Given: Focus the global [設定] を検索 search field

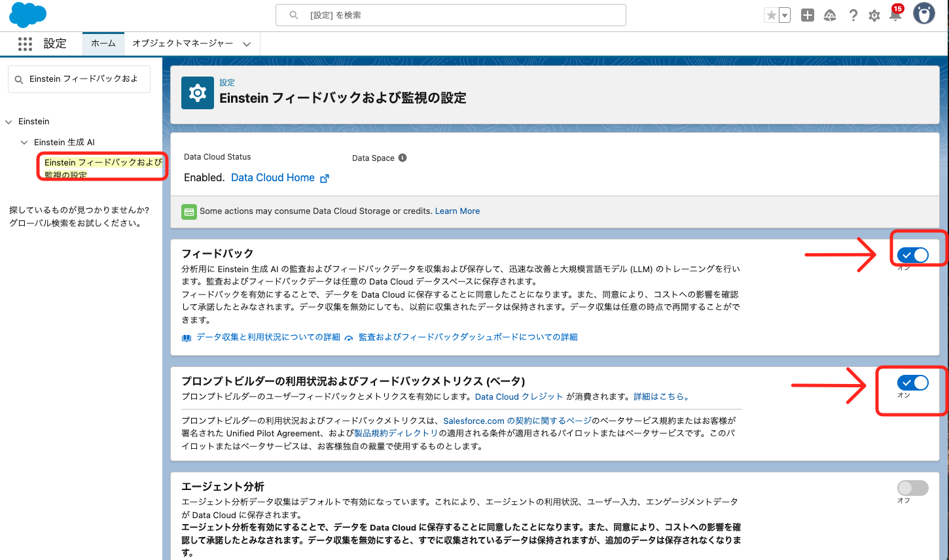Looking at the screenshot, I should click(x=451, y=15).
